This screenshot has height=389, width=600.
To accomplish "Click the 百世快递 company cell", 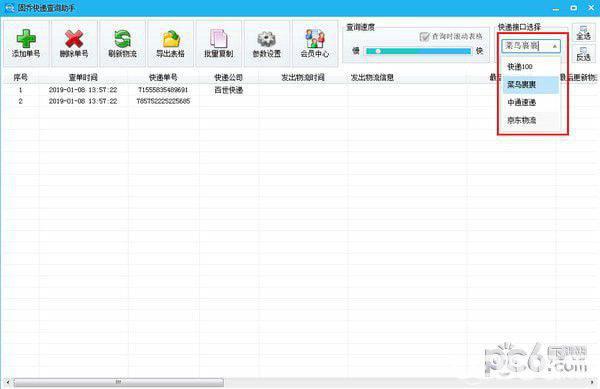I will (x=228, y=90).
